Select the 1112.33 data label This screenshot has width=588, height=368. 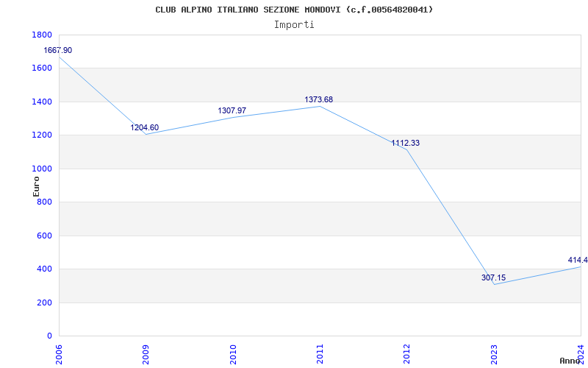point(406,143)
